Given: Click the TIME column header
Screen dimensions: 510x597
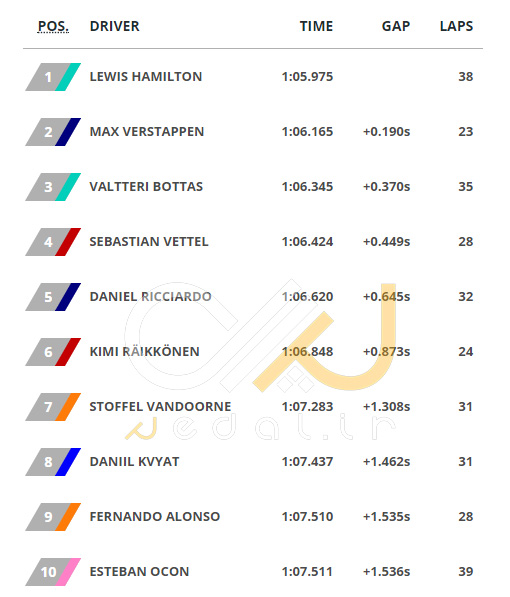Looking at the screenshot, I should pyautogui.click(x=316, y=26).
